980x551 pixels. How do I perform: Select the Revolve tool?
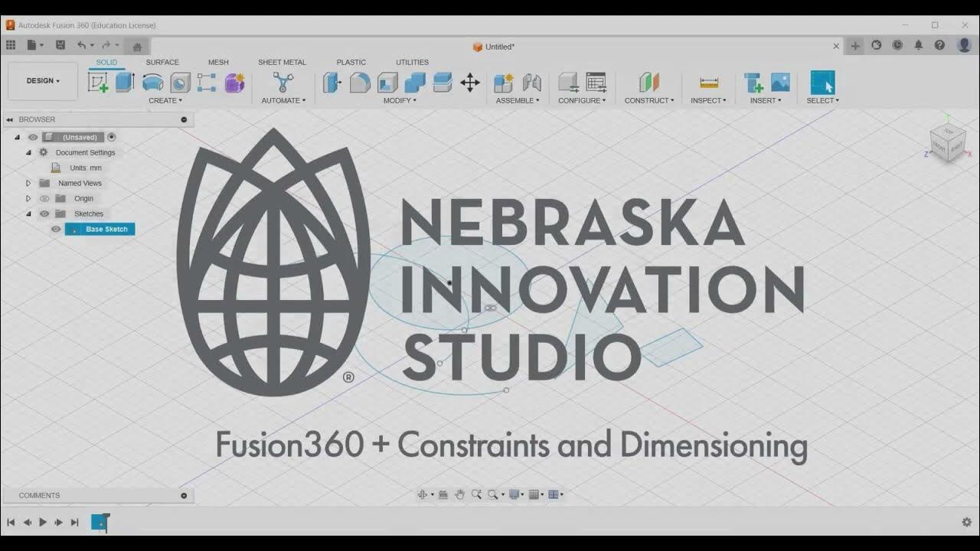click(x=153, y=83)
